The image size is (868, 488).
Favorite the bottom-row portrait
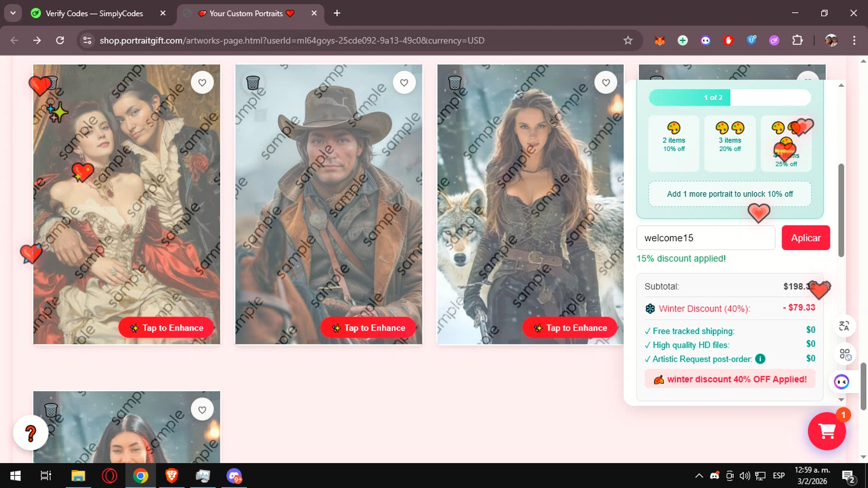202,410
